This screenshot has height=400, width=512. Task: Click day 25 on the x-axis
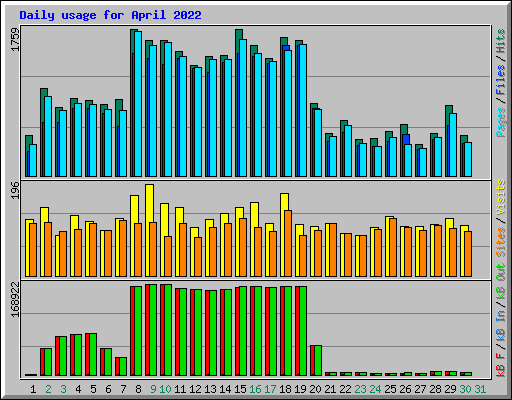(390, 389)
